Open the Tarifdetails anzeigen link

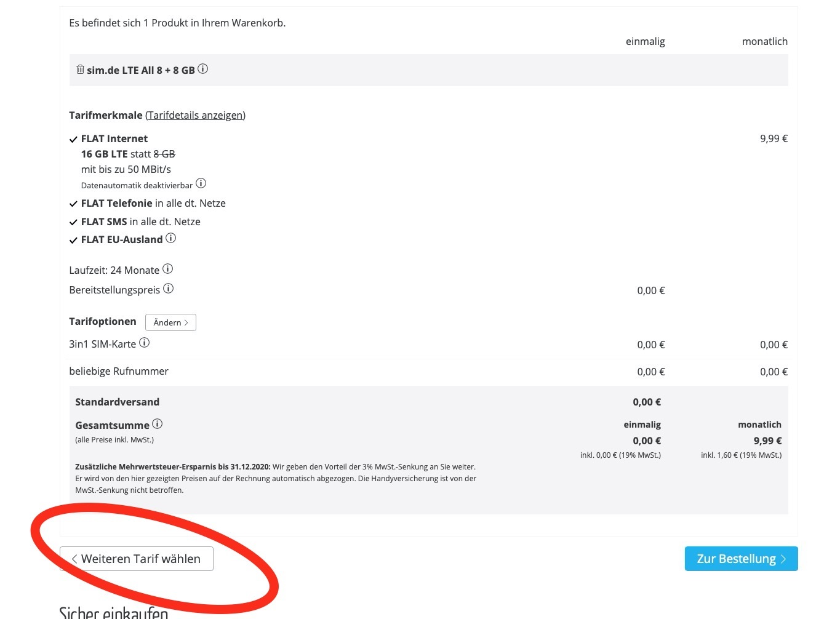point(195,115)
